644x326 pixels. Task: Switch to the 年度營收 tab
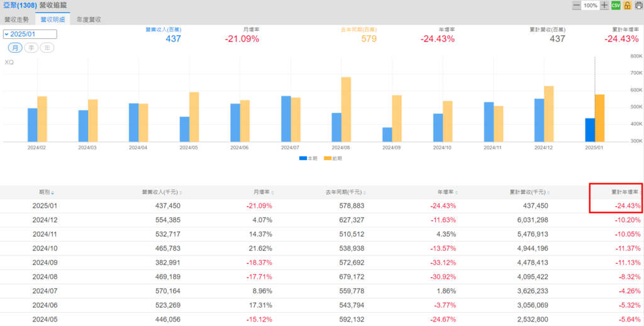click(89, 19)
